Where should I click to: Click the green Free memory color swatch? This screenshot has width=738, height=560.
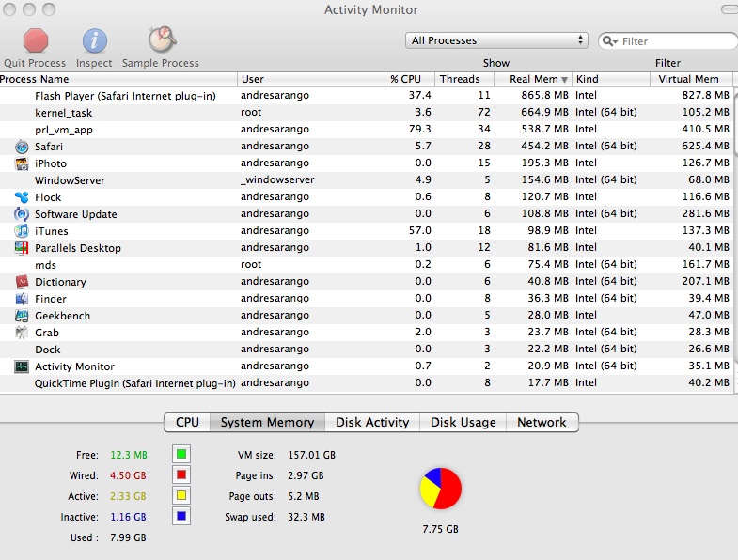click(x=181, y=454)
